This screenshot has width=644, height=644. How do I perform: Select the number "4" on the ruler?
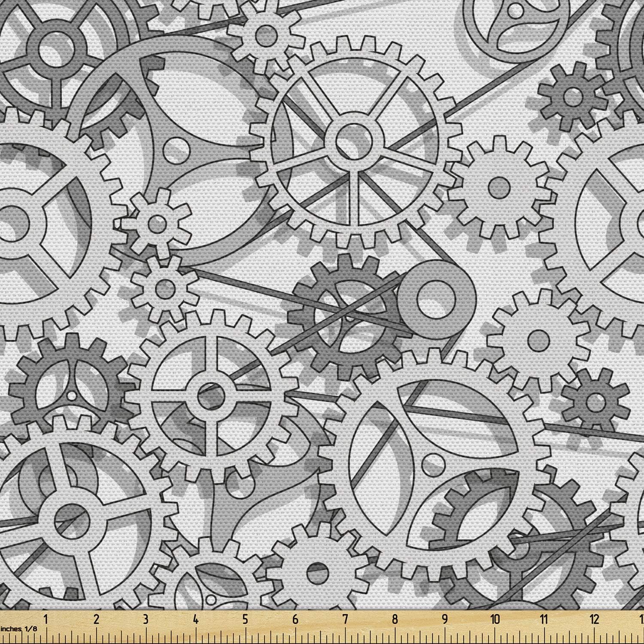(195, 620)
